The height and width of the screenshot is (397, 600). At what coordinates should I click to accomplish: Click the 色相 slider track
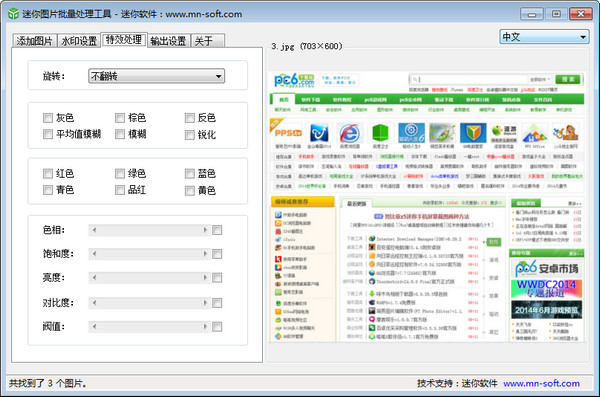click(150, 230)
